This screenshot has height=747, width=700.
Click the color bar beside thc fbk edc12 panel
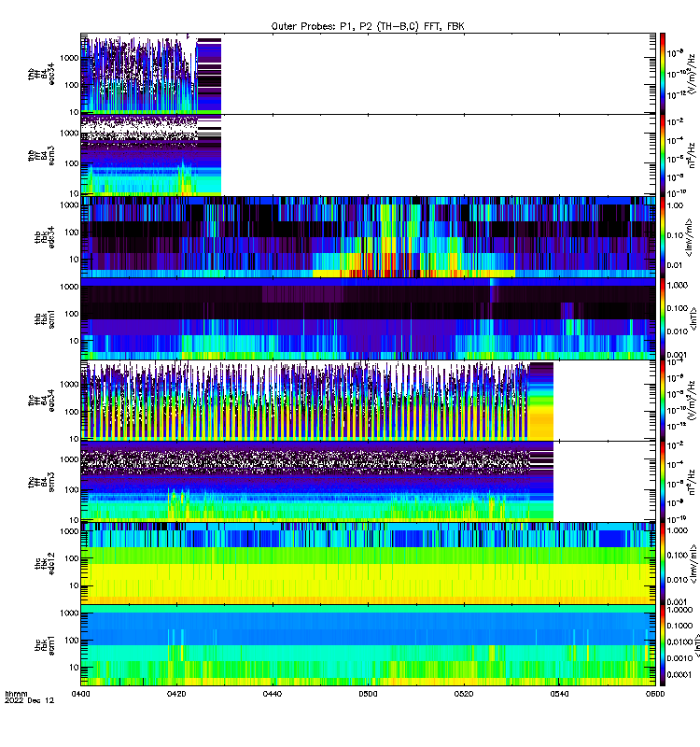pyautogui.click(x=663, y=563)
